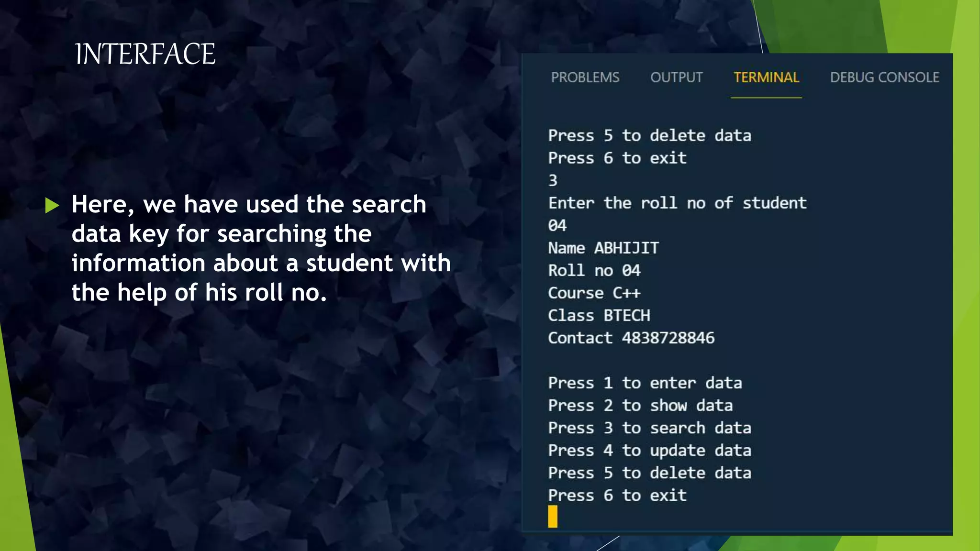The width and height of the screenshot is (980, 551).
Task: Click the first 'Press 6 to exit' line
Action: pos(617,158)
